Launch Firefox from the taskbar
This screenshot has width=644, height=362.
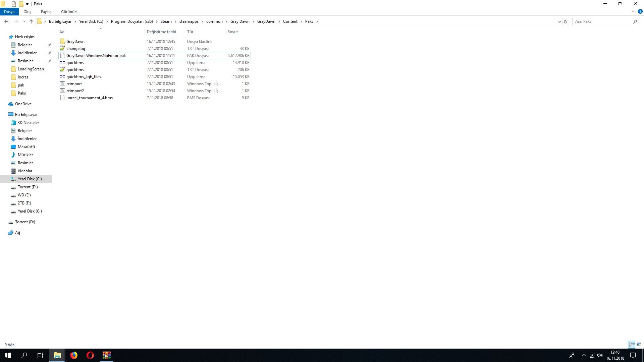74,355
